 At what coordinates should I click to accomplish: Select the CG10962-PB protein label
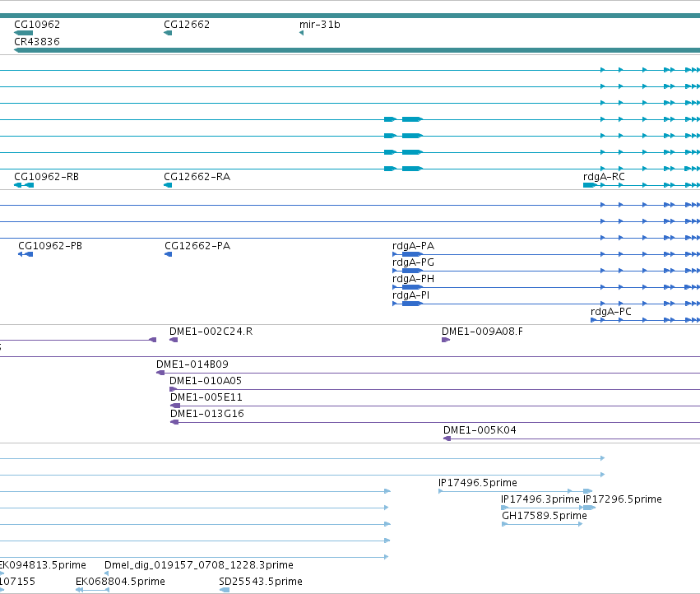pos(50,246)
